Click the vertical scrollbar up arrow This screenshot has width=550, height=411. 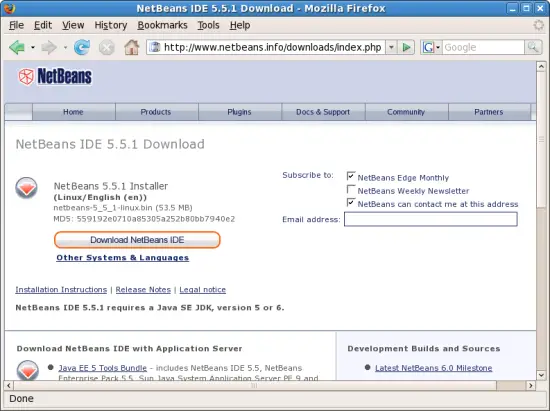tap(541, 66)
